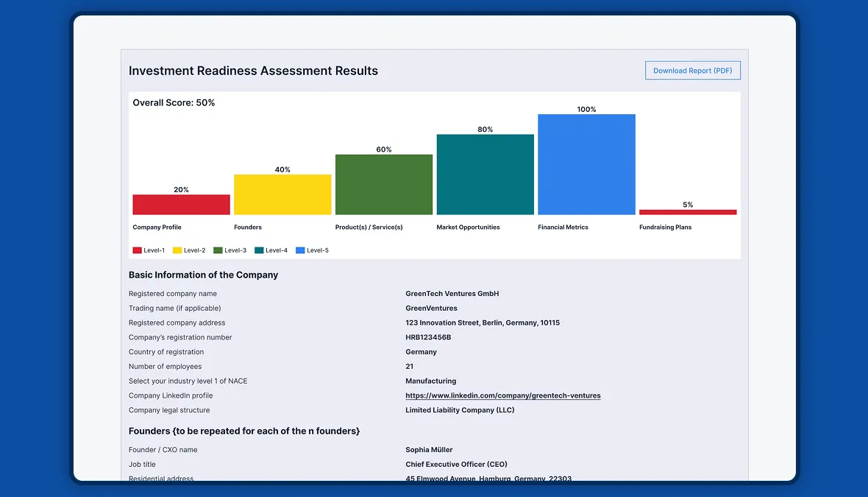The height and width of the screenshot is (497, 868).
Task: Click the yellow Founders 40% bar
Action: (x=282, y=194)
